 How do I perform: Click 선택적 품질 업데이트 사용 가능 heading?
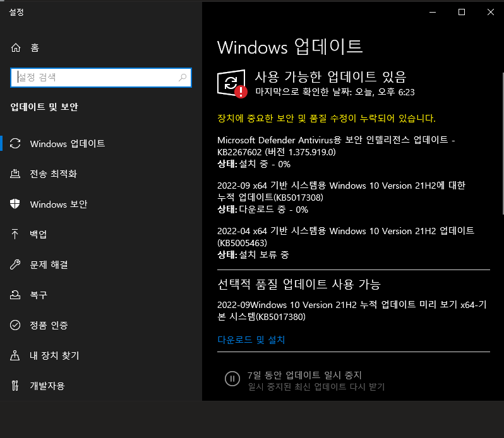pos(299,284)
